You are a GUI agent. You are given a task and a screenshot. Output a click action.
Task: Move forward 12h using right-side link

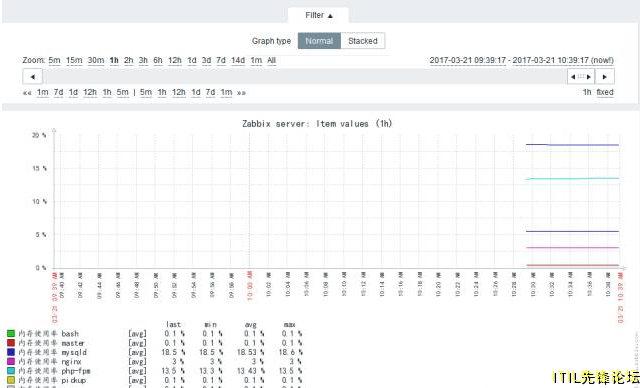click(178, 93)
